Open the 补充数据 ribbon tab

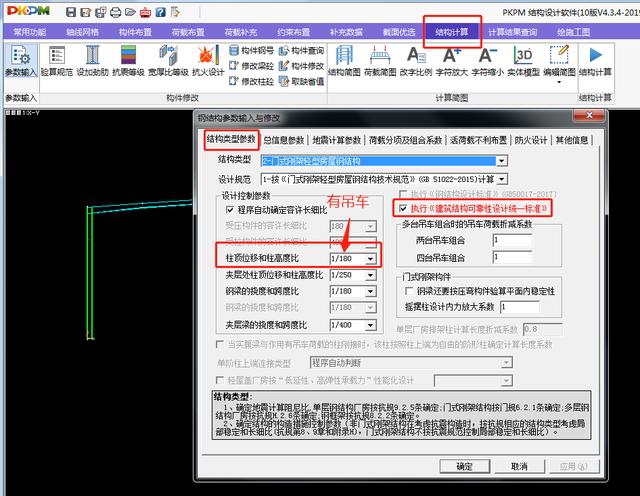(x=346, y=32)
